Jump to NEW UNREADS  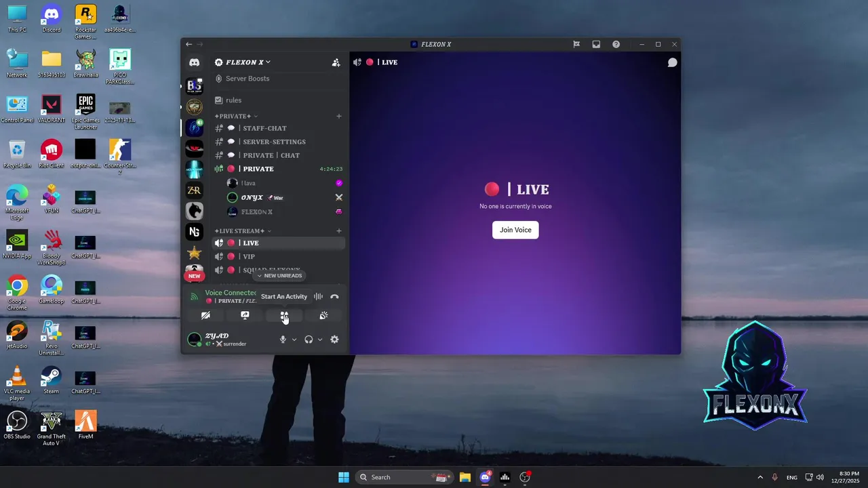tap(279, 276)
